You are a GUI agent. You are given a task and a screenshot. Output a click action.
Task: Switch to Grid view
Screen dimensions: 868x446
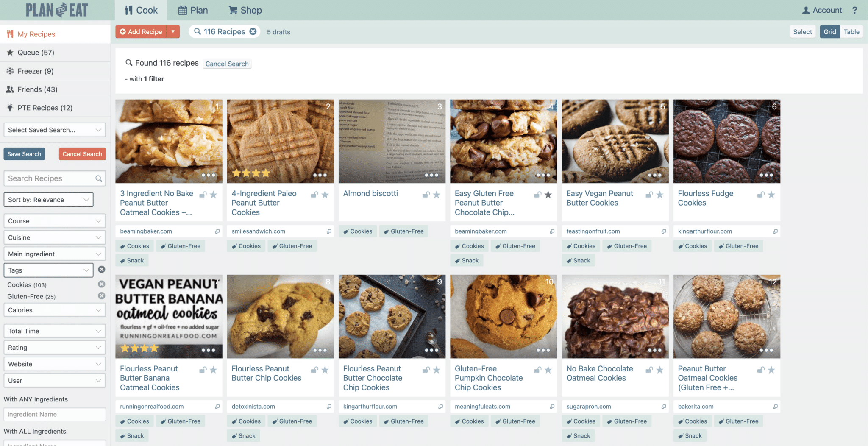[829, 32]
